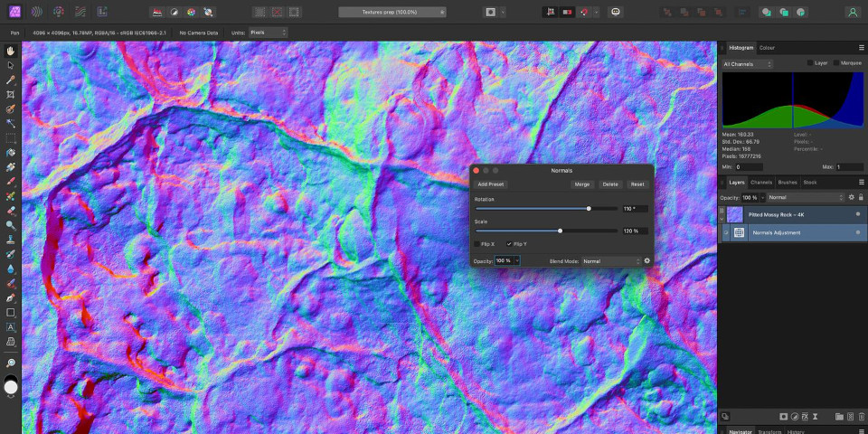Viewport: 868px width, 434px height.
Task: Switch to the Channels tab
Action: [x=761, y=182]
